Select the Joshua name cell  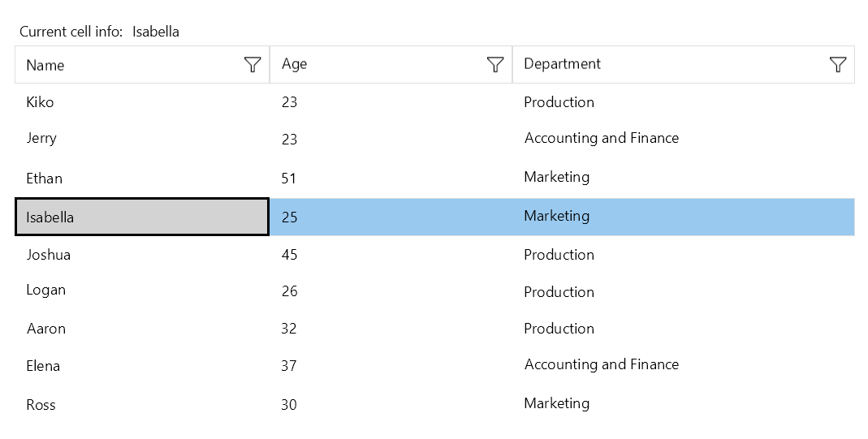[49, 255]
